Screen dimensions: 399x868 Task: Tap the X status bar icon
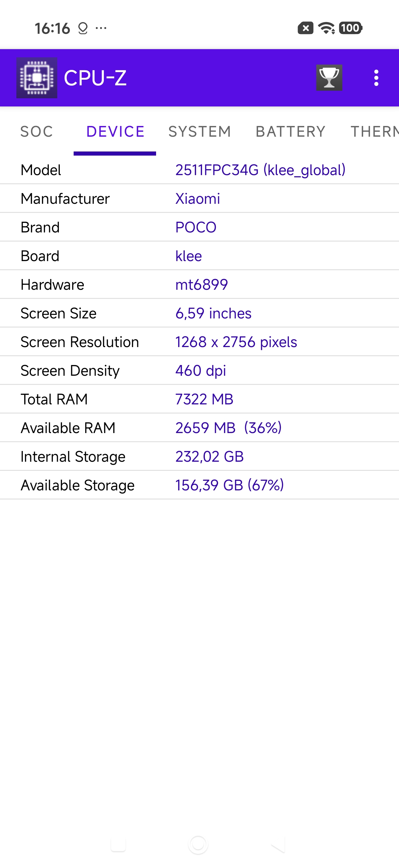(x=306, y=28)
